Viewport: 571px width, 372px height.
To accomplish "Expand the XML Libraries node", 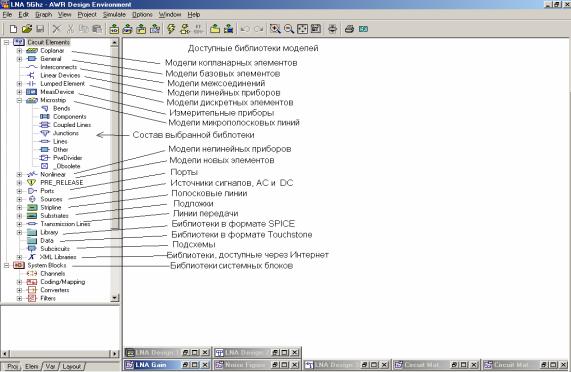I will pyautogui.click(x=19, y=257).
